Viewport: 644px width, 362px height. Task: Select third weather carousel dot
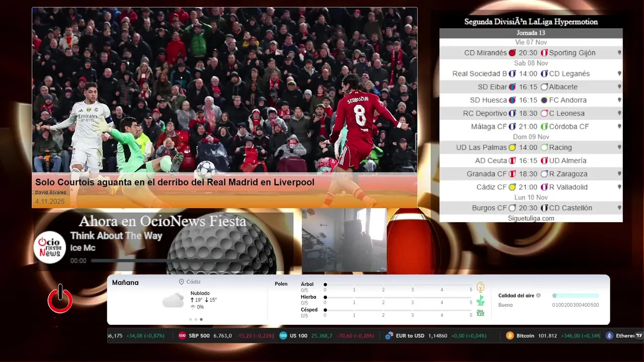(201, 319)
